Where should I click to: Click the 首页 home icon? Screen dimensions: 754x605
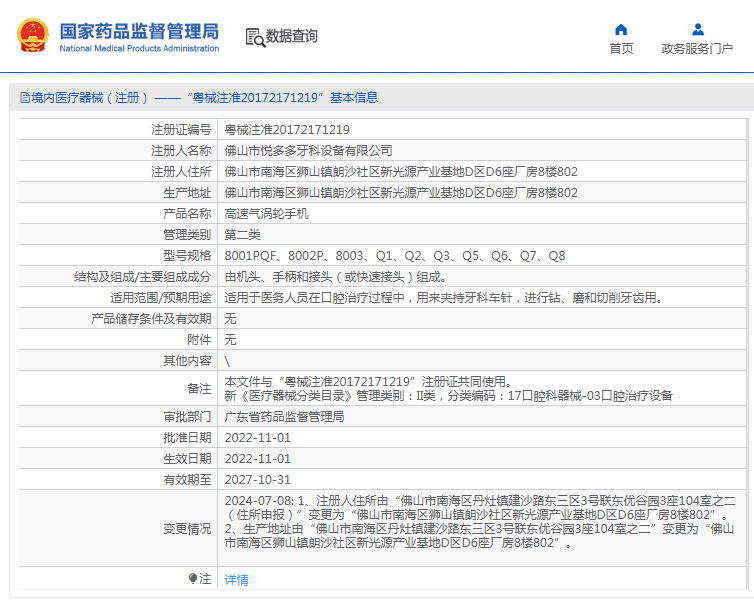click(621, 30)
